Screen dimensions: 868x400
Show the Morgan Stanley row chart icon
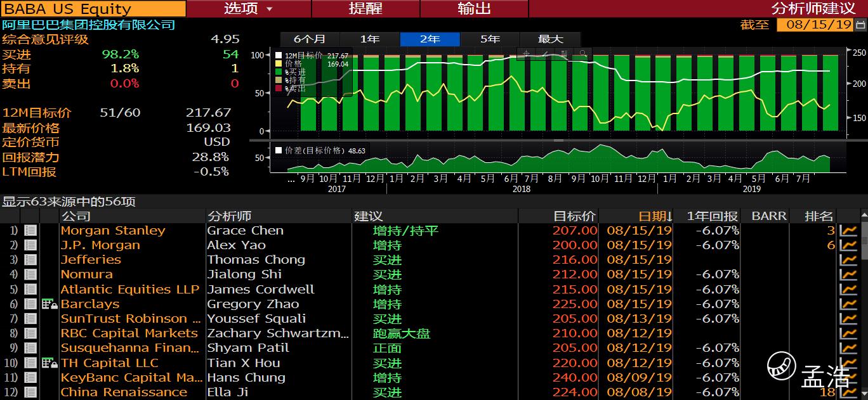coord(848,231)
